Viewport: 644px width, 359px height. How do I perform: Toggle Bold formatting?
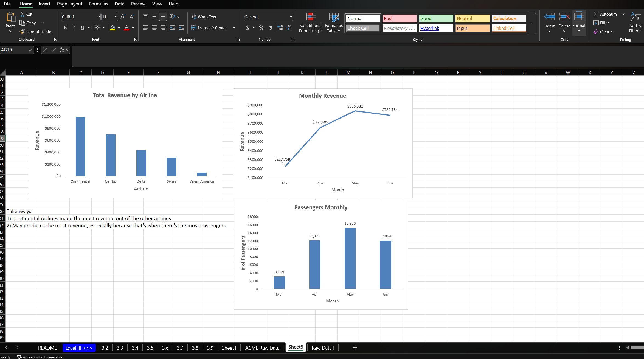click(65, 28)
